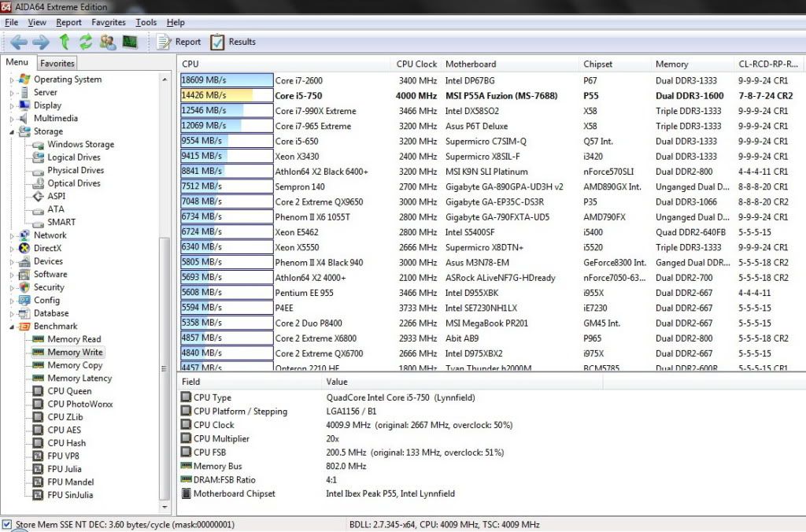Open the Tools menu
Viewport: 806px width, 532px height.
tap(146, 22)
